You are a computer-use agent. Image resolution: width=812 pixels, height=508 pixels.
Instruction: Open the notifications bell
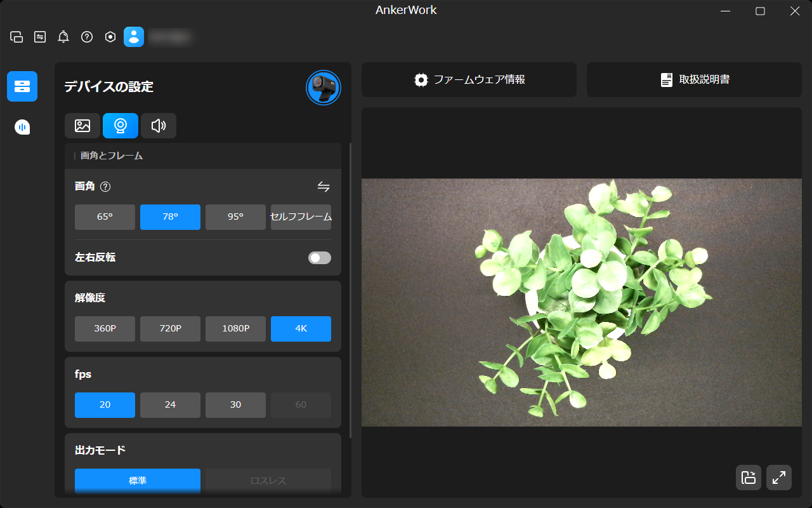pyautogui.click(x=63, y=37)
